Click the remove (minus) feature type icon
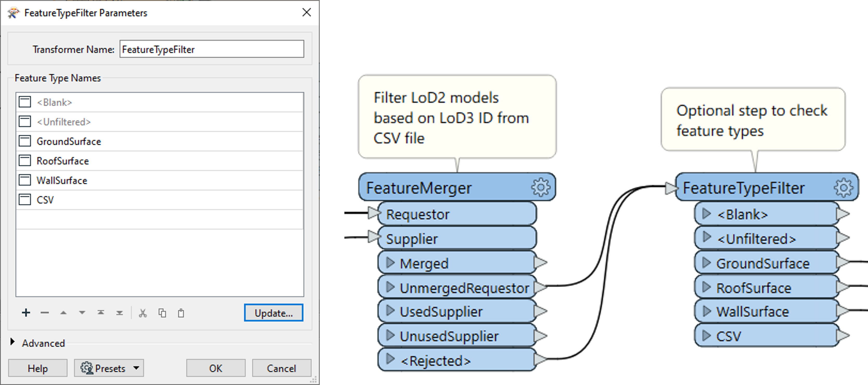Viewport: 868px width, 385px height. pyautogui.click(x=45, y=313)
